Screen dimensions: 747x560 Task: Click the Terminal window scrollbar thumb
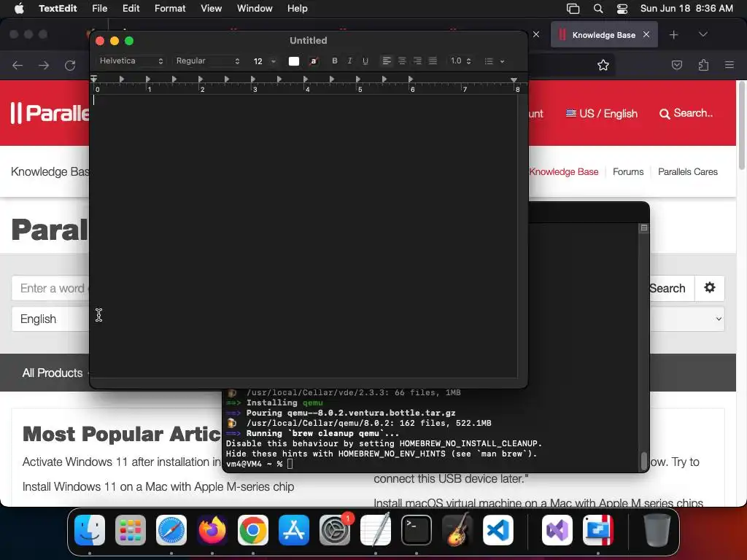coord(644,461)
